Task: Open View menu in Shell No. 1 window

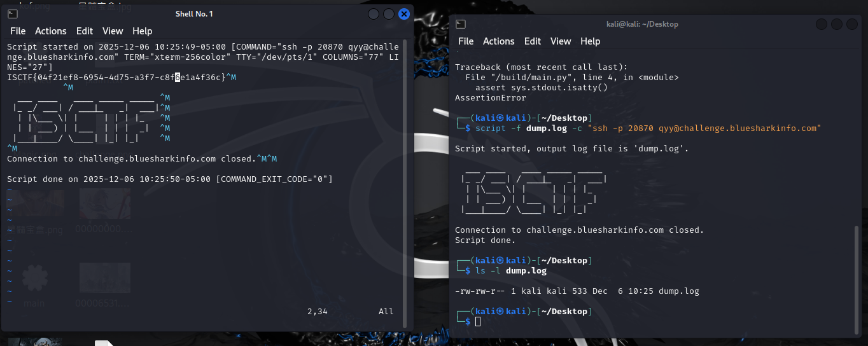Action: coord(113,31)
